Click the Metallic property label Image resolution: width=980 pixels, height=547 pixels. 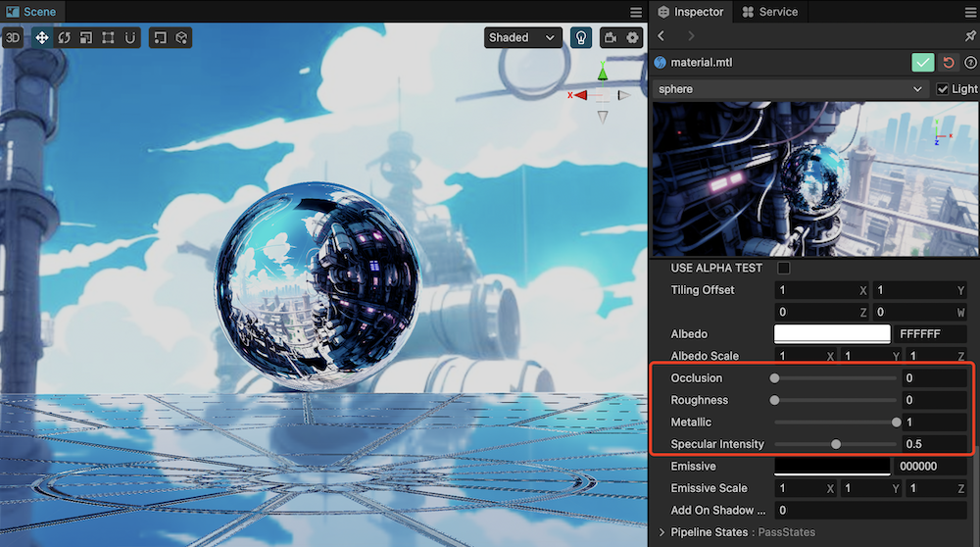coord(691,423)
